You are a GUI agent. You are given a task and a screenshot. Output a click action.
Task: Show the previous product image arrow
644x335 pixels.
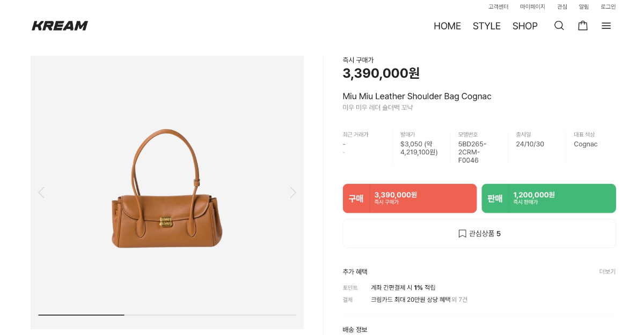(41, 192)
